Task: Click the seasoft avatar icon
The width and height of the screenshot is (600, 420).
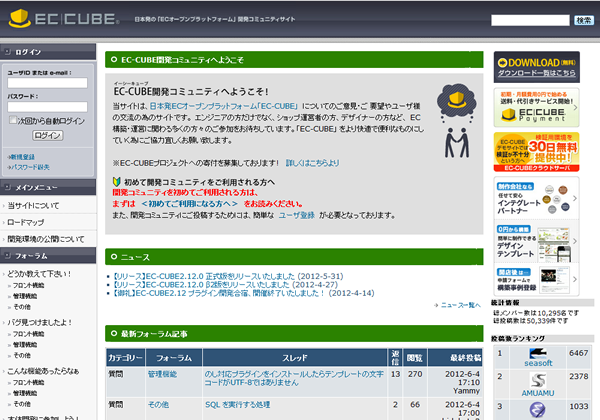Action: coord(538,353)
